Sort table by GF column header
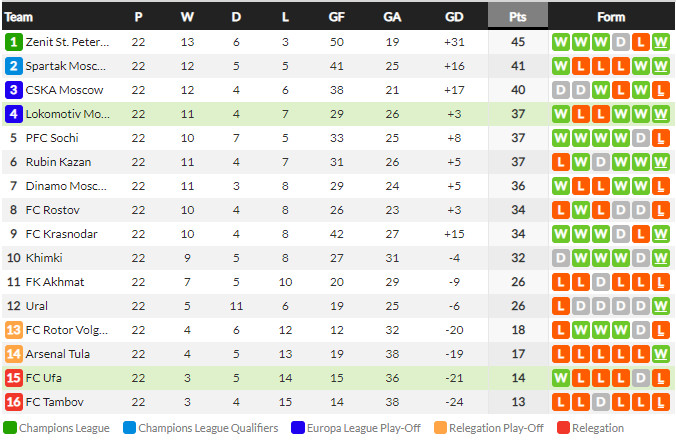Viewport: 676px width, 447px height. coord(337,17)
